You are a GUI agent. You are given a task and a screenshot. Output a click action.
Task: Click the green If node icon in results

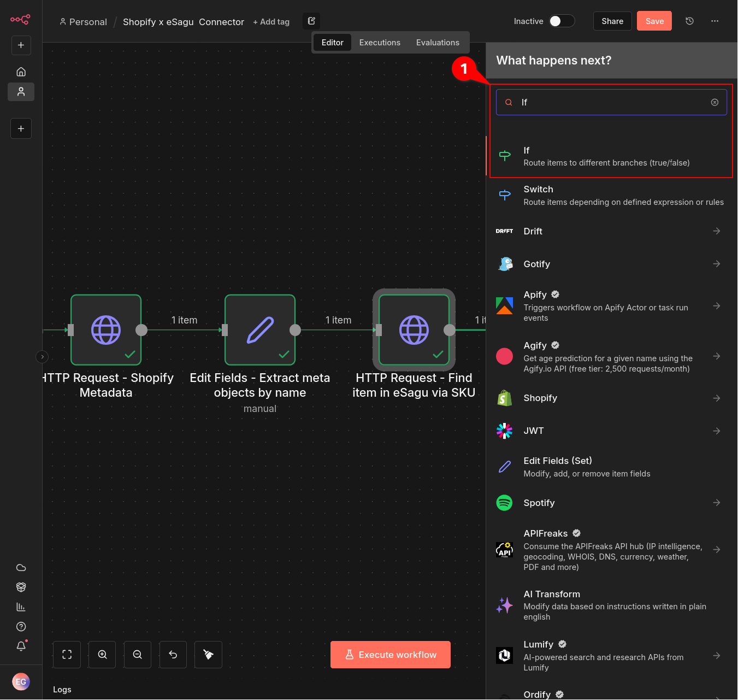505,156
